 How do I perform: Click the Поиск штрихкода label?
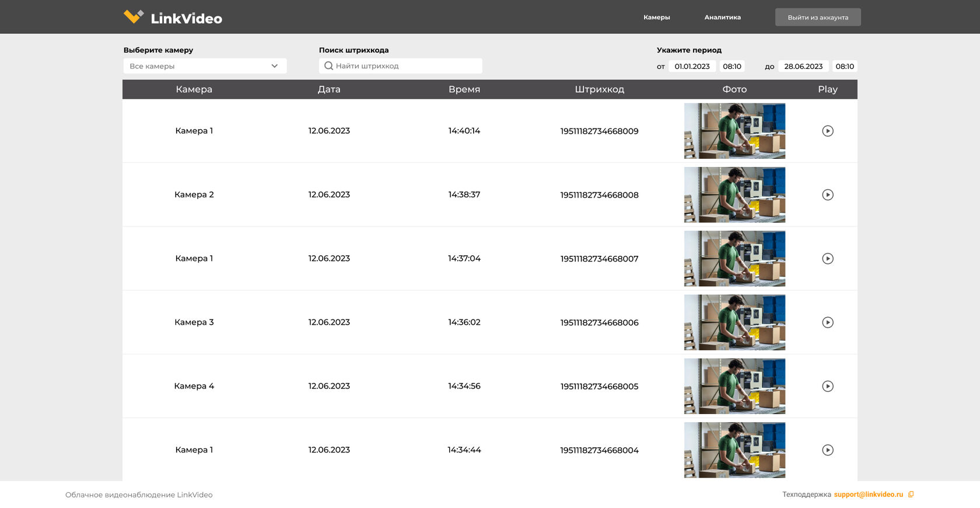353,50
